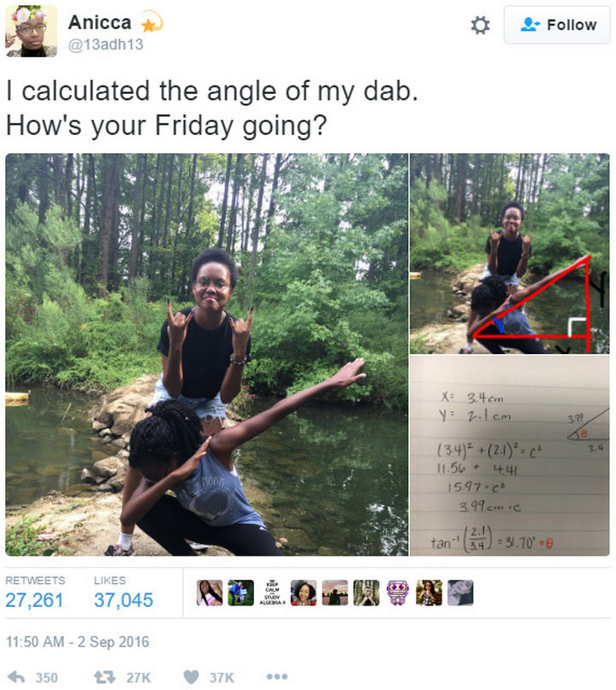Click the Keep Calm Study Algebra avatar
616x690 pixels.
point(272,593)
